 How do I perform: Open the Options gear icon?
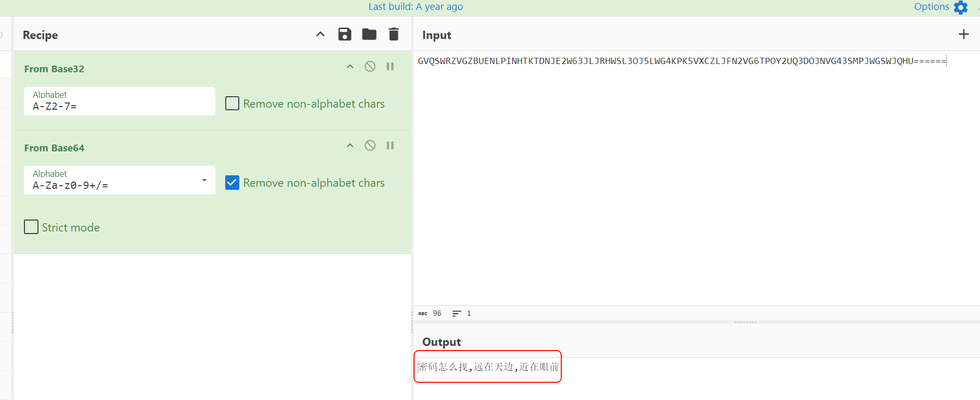[961, 7]
